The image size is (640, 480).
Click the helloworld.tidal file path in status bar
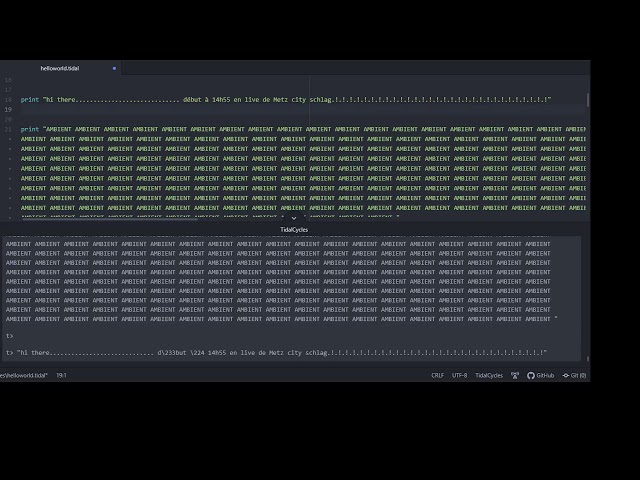(24, 376)
